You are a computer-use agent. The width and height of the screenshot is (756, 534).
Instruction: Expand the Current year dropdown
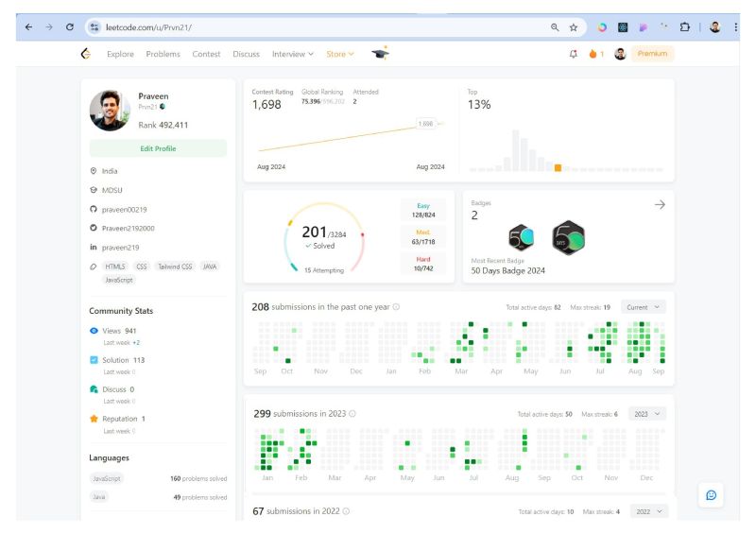(x=643, y=307)
